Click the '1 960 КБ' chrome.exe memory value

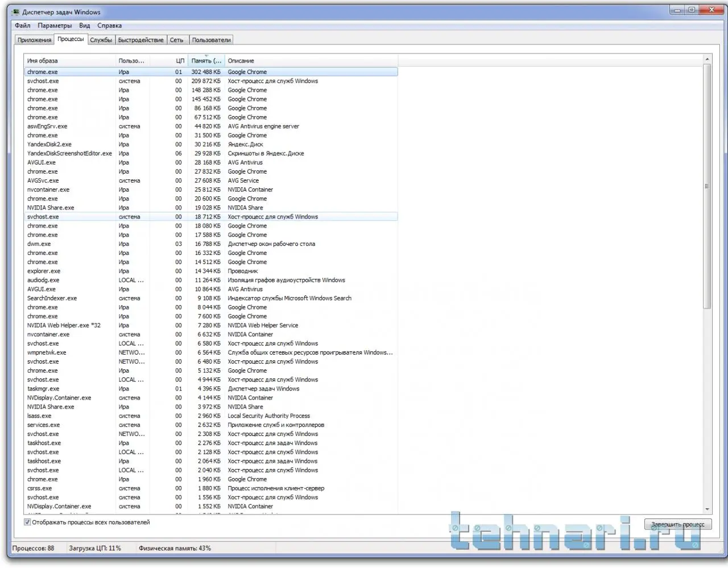click(209, 479)
